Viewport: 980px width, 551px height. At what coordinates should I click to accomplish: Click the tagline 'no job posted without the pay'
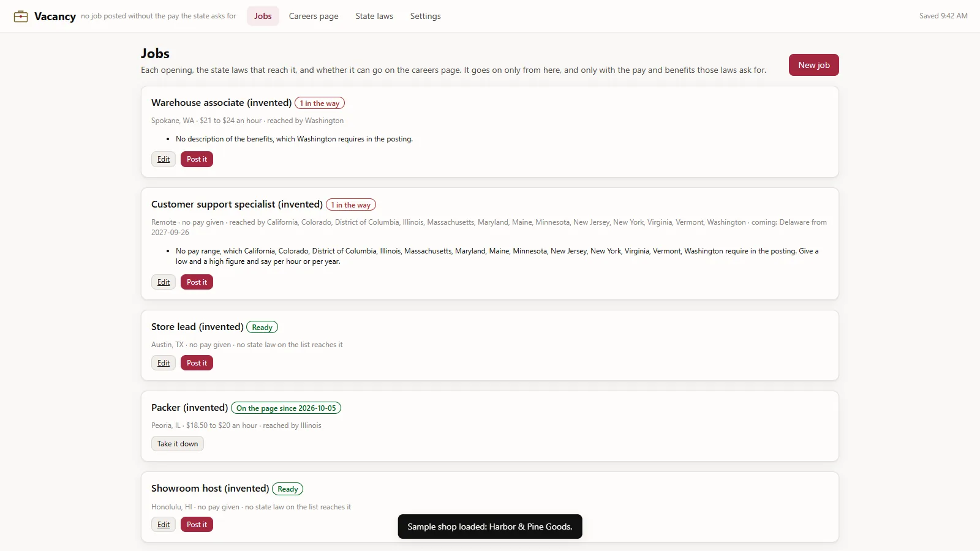[x=159, y=16]
